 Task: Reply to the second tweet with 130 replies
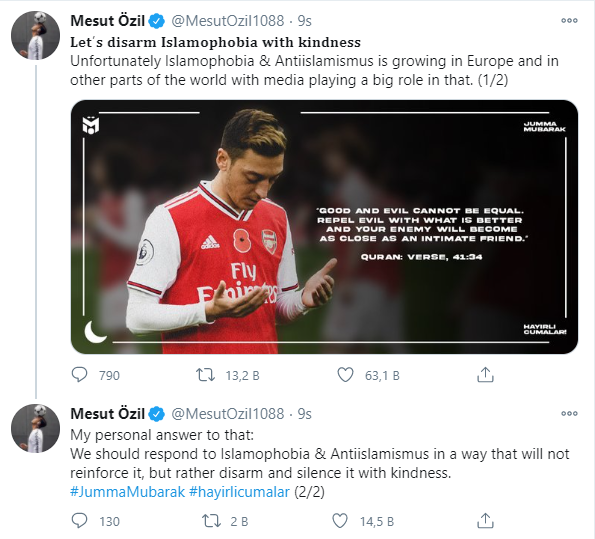tap(79, 521)
